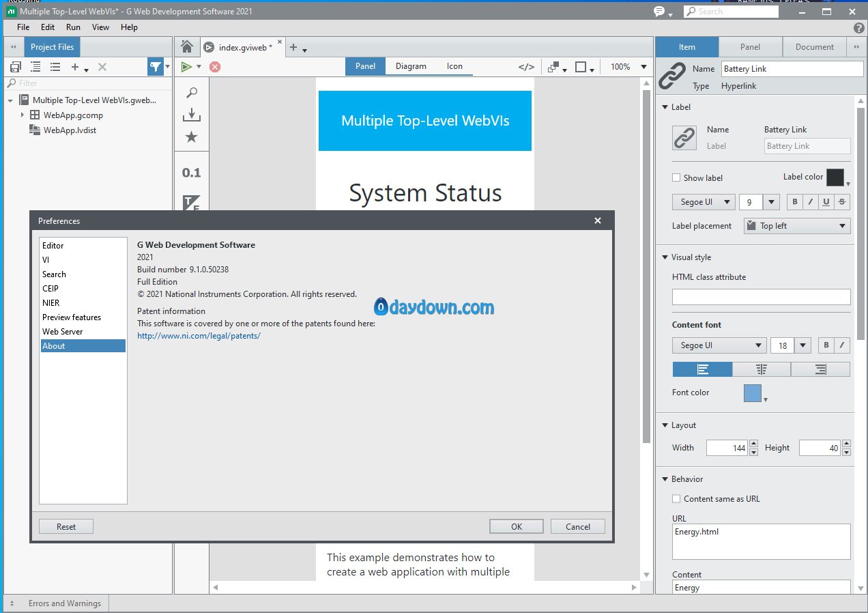Open the File menu
This screenshot has height=613, width=868.
pyautogui.click(x=23, y=27)
